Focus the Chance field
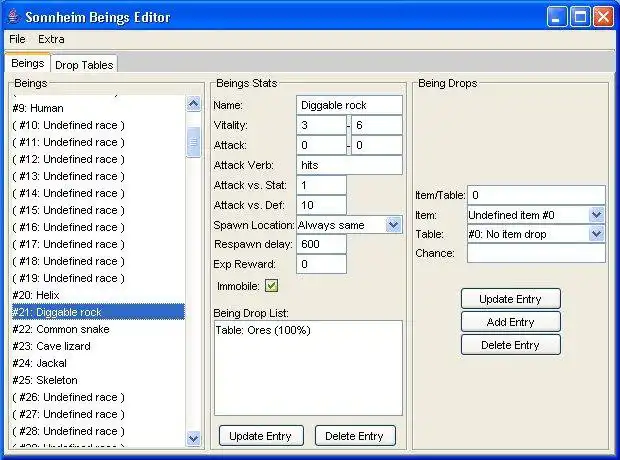The width and height of the screenshot is (620, 460). 536,253
